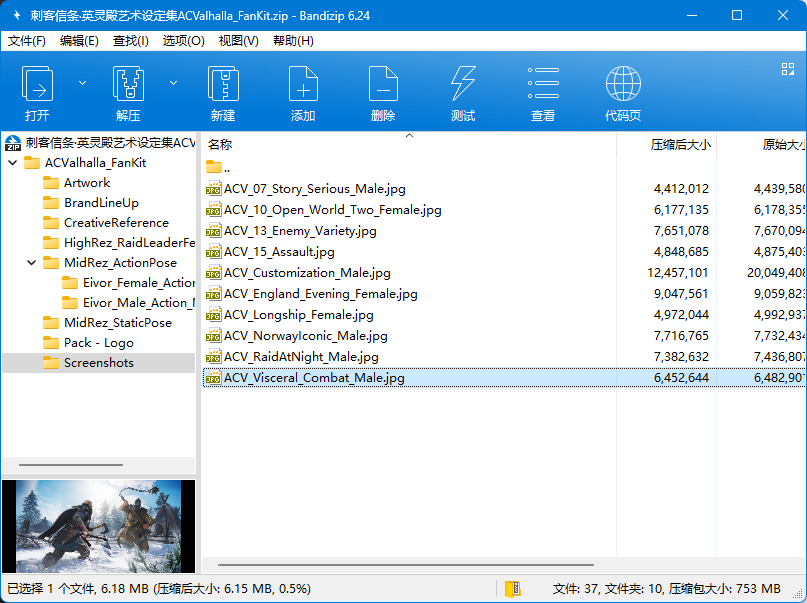The width and height of the screenshot is (807, 603).
Task: Click the 新建 (New archive) toolbar icon
Action: (x=223, y=83)
